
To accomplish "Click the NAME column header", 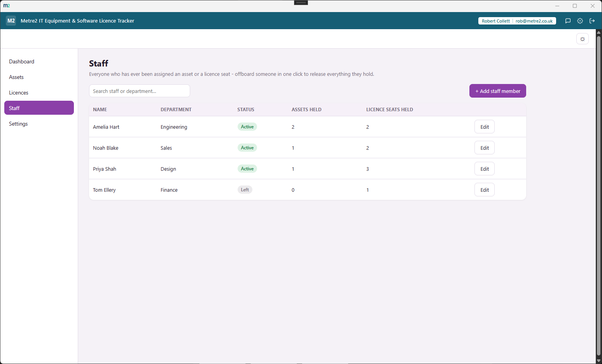I will tap(100, 110).
